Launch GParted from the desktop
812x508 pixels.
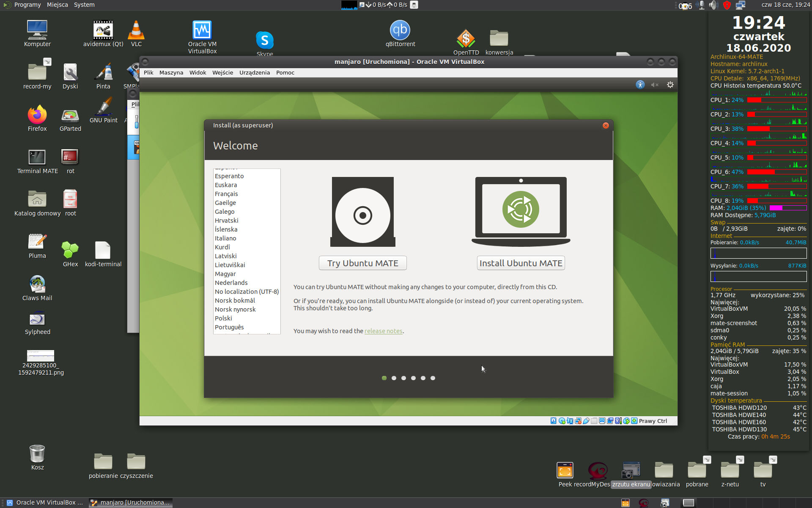pyautogui.click(x=69, y=118)
